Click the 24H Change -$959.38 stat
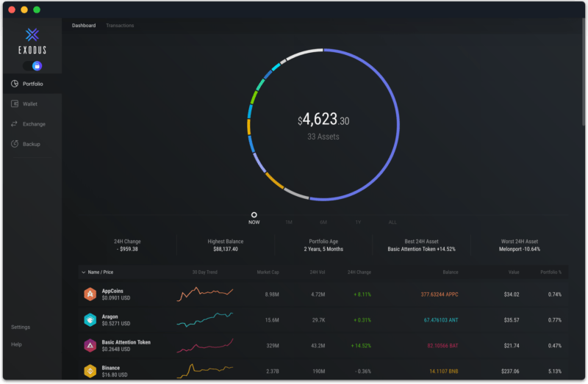 pyautogui.click(x=127, y=245)
